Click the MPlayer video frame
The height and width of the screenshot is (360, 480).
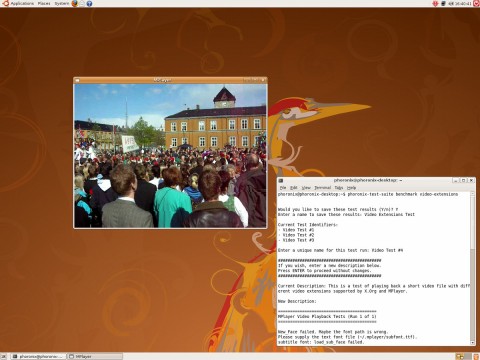tap(170, 156)
